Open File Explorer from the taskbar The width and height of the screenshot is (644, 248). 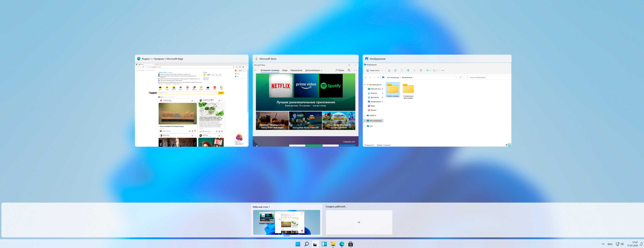tap(333, 244)
